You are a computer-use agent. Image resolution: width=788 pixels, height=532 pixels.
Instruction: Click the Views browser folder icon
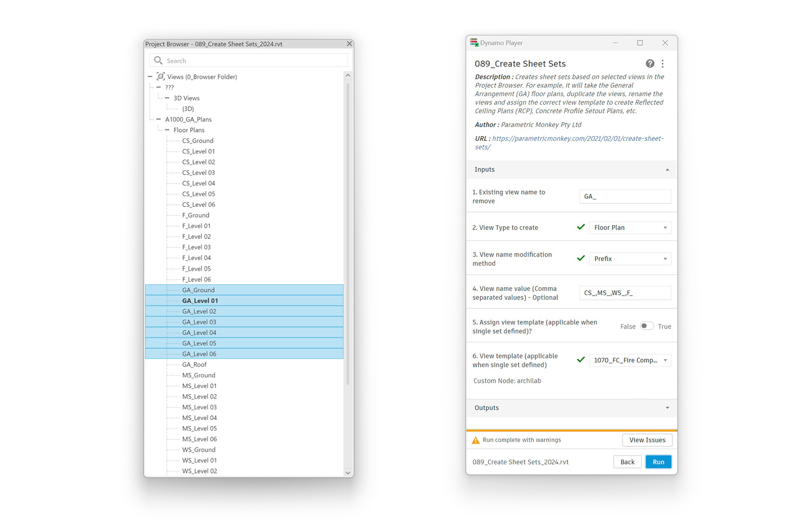pos(161,76)
